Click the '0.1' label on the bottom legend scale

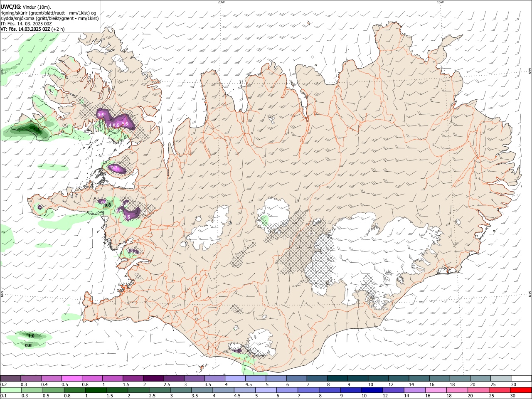point(3,396)
